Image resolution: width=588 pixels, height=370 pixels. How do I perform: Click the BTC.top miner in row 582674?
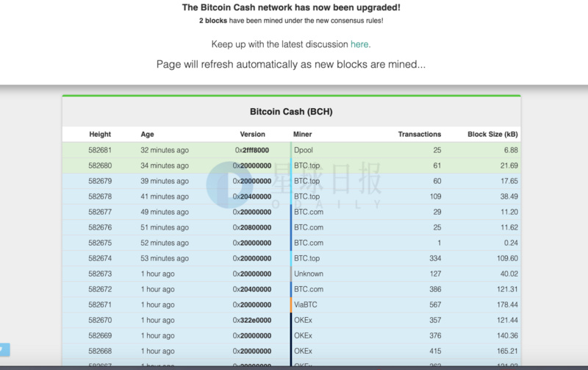pos(306,258)
